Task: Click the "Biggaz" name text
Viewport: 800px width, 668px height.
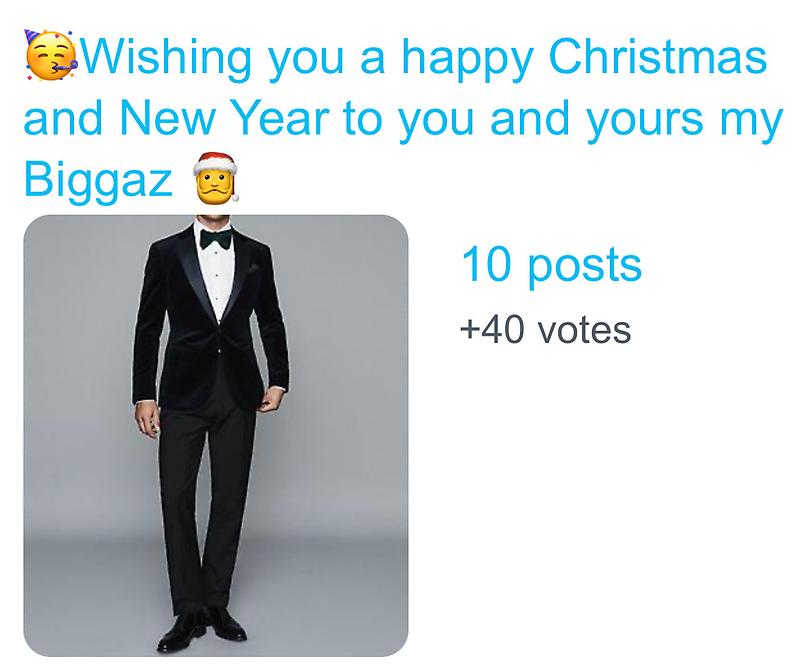Action: (98, 182)
